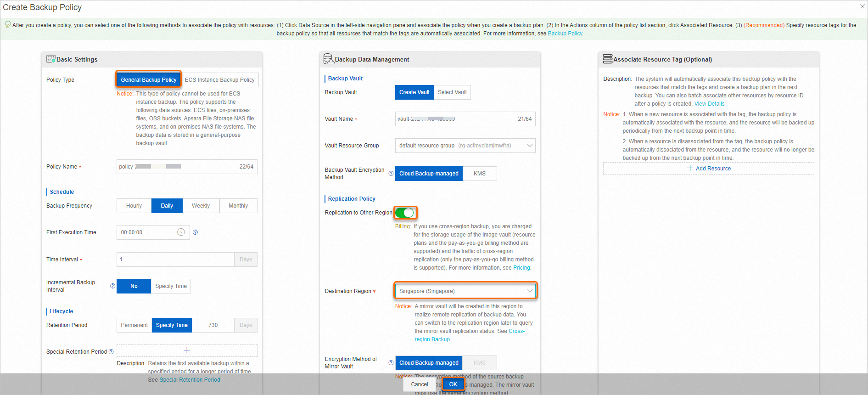Click the Policy Name input field
The height and width of the screenshot is (395, 868).
tap(187, 167)
